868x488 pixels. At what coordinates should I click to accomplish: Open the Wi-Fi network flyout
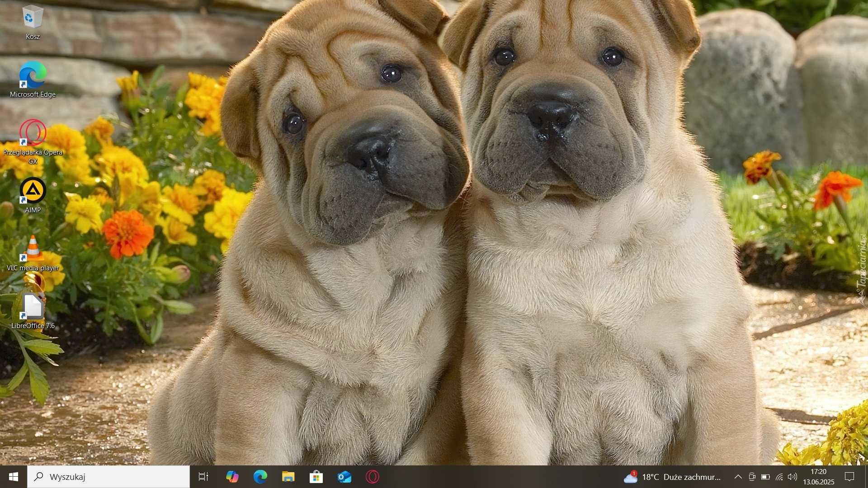point(779,477)
